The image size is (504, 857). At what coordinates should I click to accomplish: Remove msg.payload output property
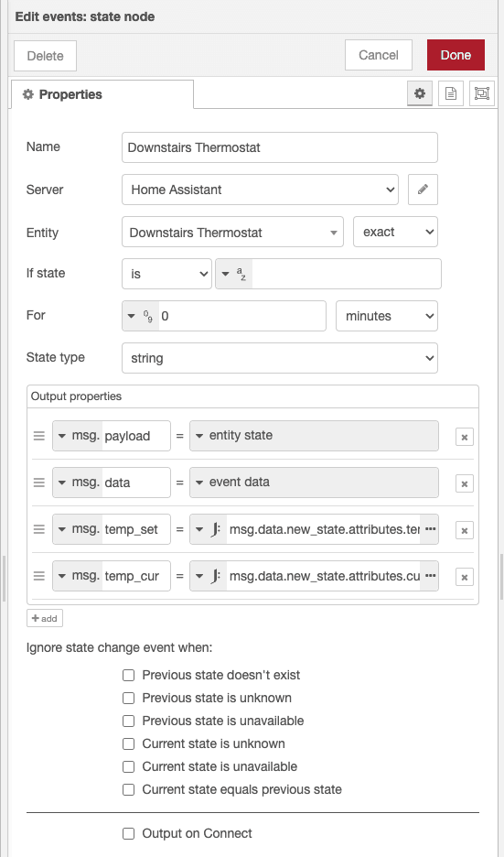click(464, 437)
